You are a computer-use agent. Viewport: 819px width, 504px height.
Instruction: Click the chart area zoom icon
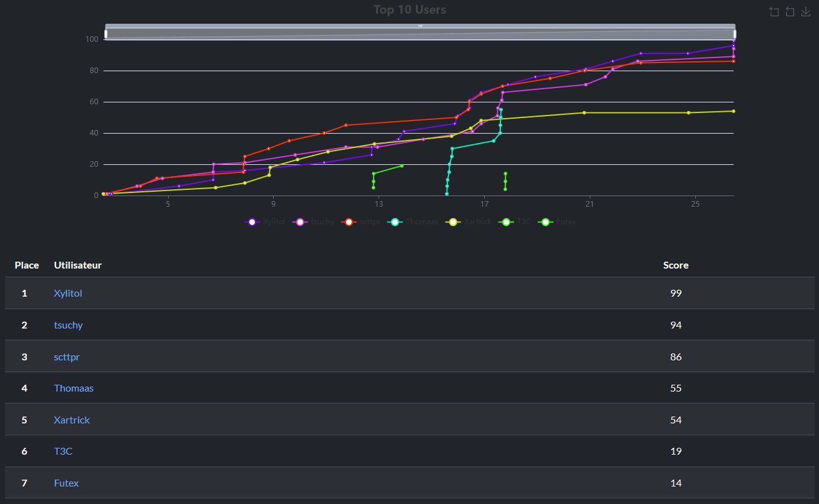pyautogui.click(x=774, y=12)
